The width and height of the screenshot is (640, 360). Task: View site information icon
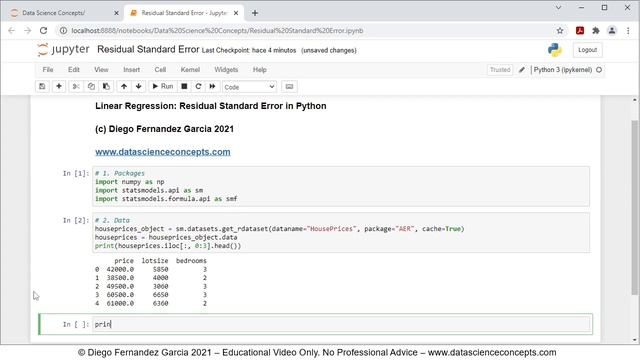point(63,31)
